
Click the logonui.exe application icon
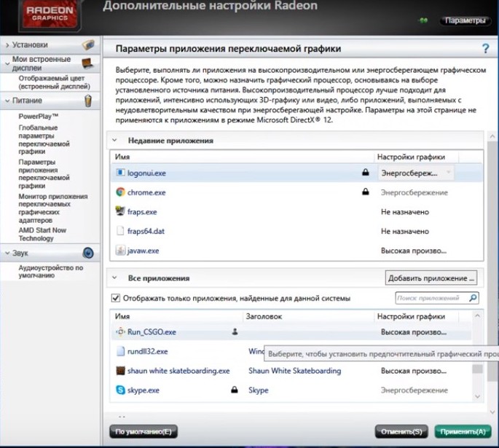point(120,173)
